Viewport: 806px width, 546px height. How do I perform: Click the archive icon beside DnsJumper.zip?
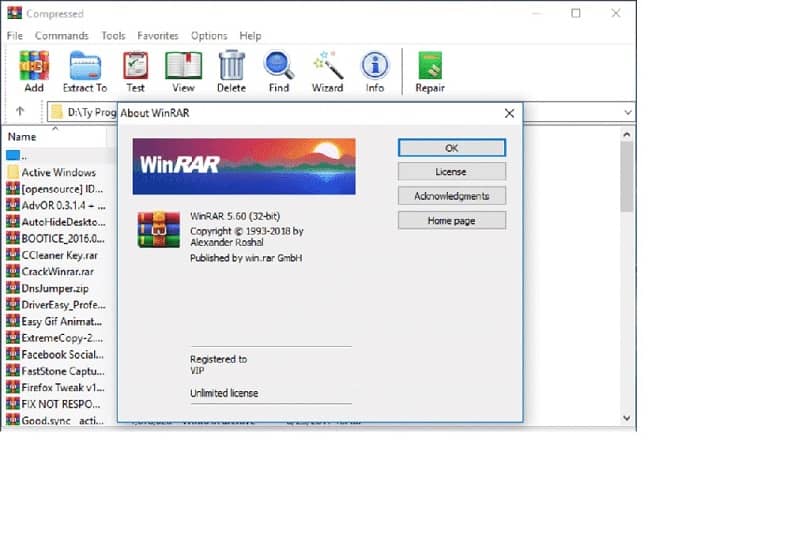point(13,287)
